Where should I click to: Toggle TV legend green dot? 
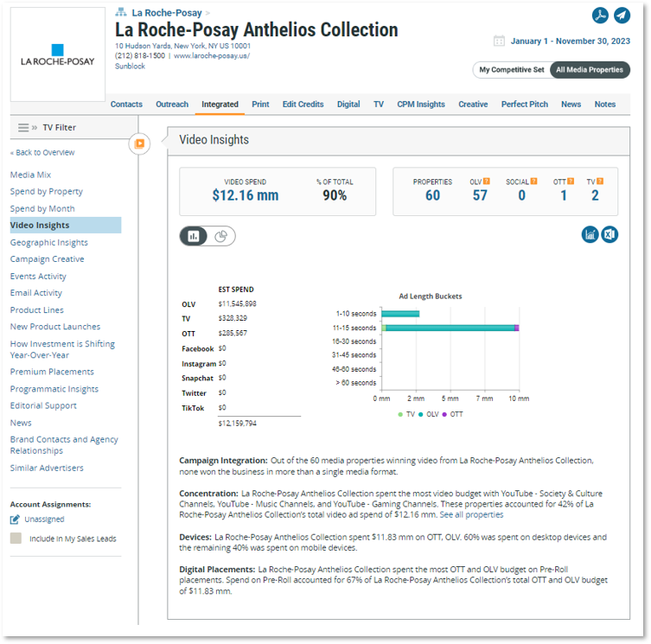(399, 414)
